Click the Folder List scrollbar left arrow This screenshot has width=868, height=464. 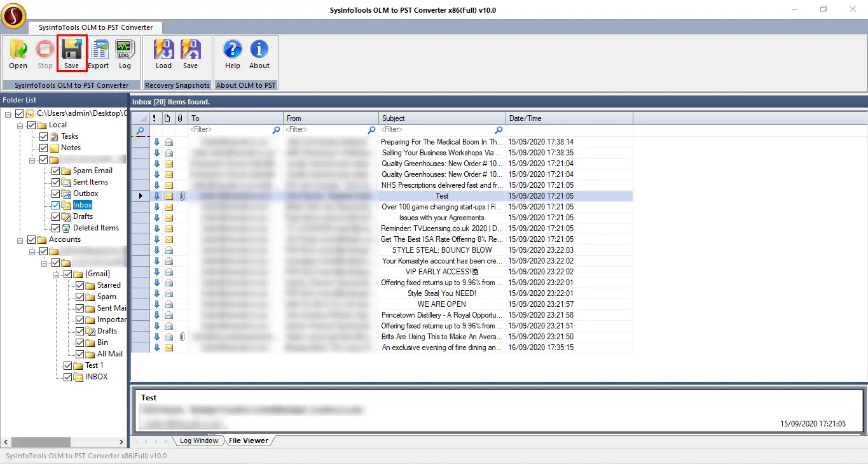pos(6,442)
